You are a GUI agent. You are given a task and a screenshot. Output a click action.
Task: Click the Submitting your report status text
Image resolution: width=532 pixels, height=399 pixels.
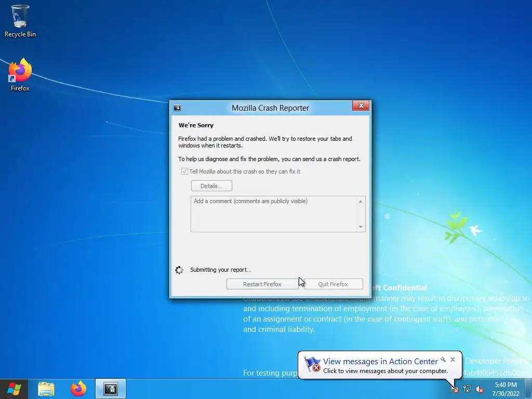(220, 270)
